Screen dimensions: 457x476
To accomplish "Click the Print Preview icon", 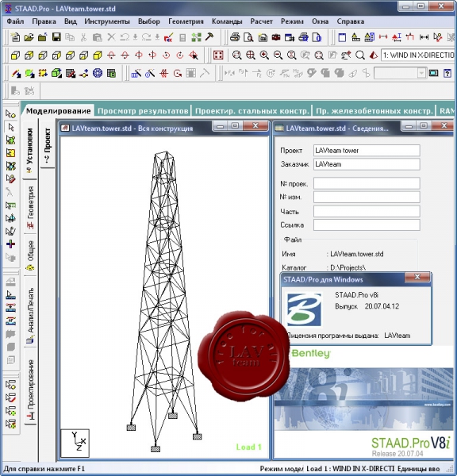I will (248, 37).
